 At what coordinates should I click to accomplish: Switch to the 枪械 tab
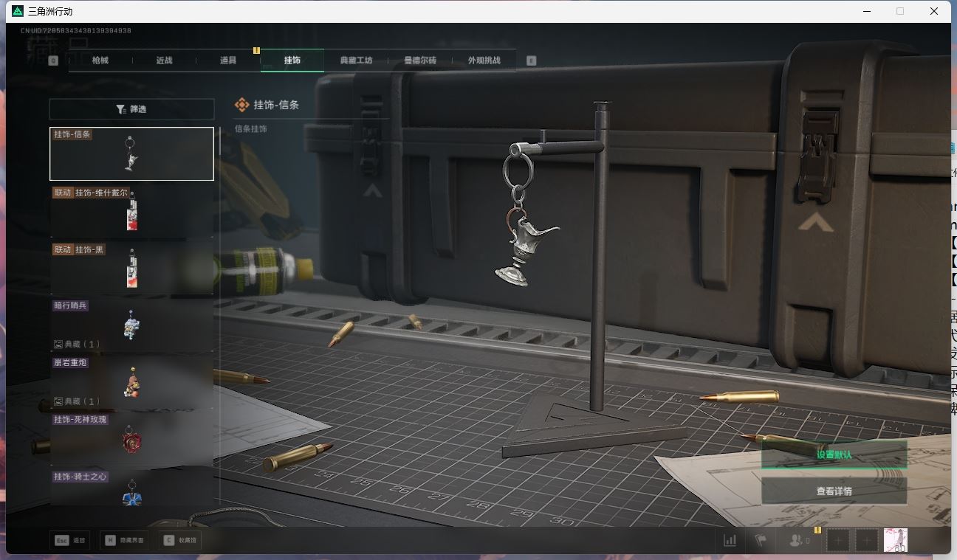100,61
